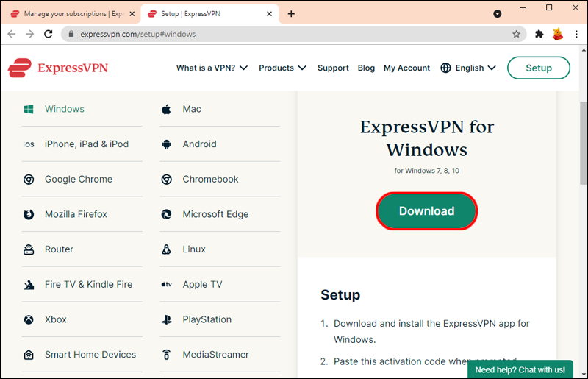Expand the What is a VPN? menu
The image size is (588, 379).
coord(212,68)
